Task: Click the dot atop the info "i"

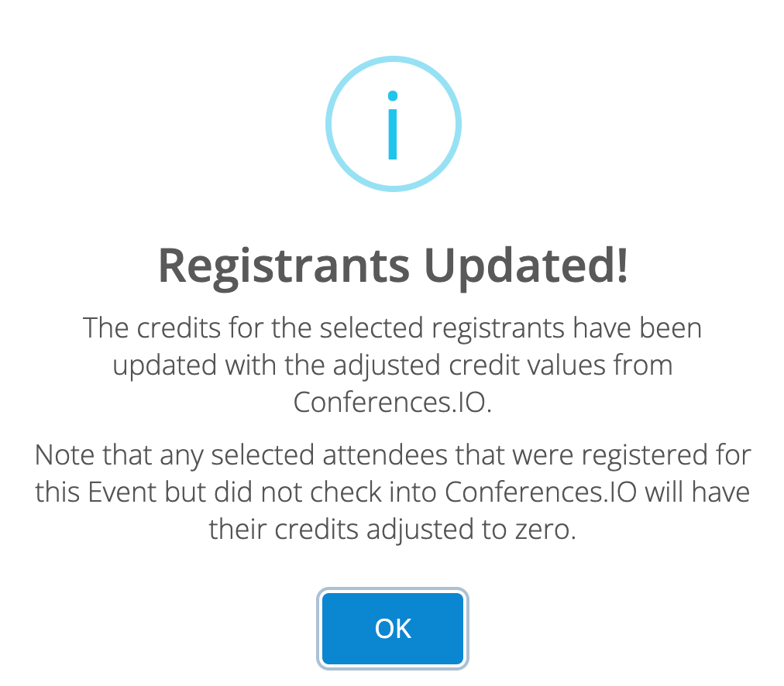Action: tap(393, 95)
